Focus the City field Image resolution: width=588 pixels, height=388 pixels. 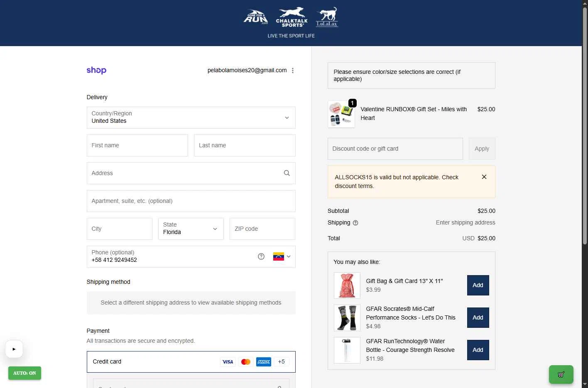pyautogui.click(x=120, y=229)
